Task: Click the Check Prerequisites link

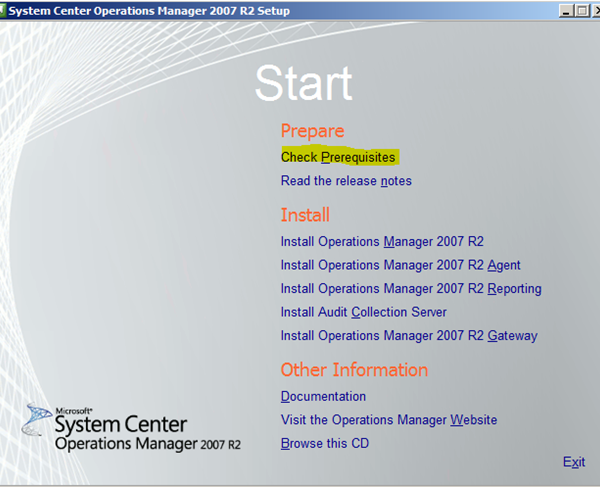Action: point(338,157)
